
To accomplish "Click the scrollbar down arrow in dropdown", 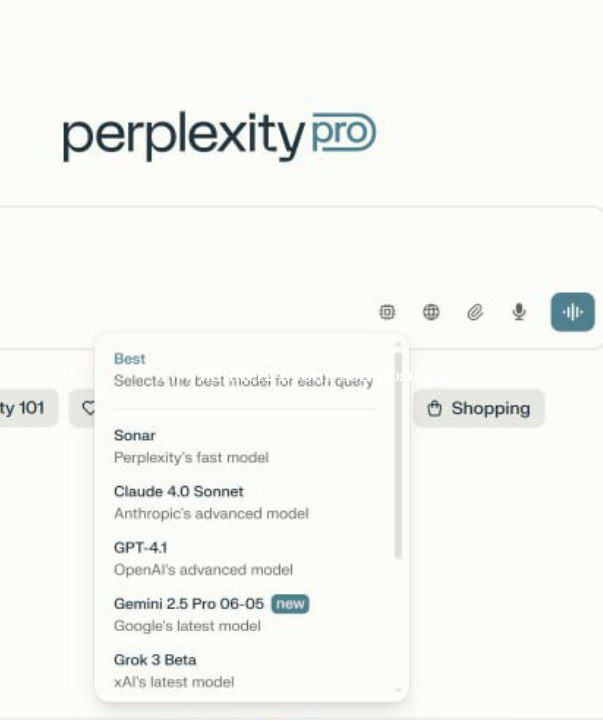I will click(x=398, y=690).
